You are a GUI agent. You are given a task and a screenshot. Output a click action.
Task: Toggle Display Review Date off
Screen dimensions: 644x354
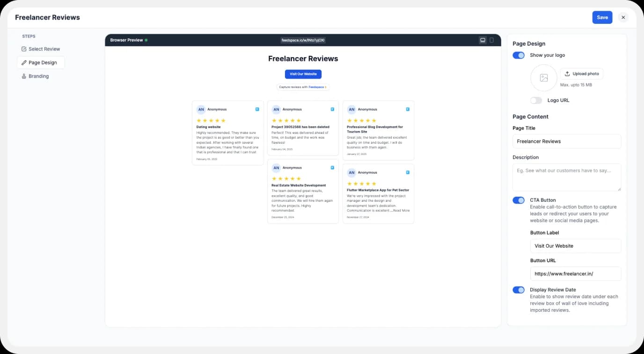[x=519, y=290]
